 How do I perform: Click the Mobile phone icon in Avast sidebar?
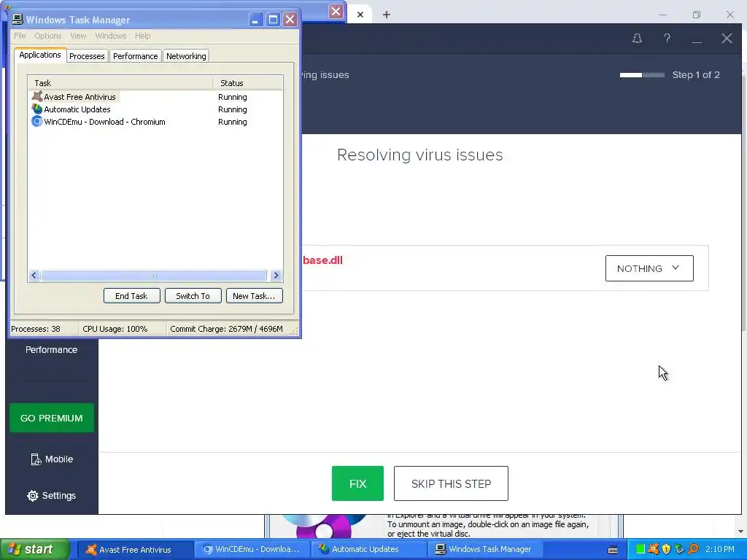(x=36, y=459)
